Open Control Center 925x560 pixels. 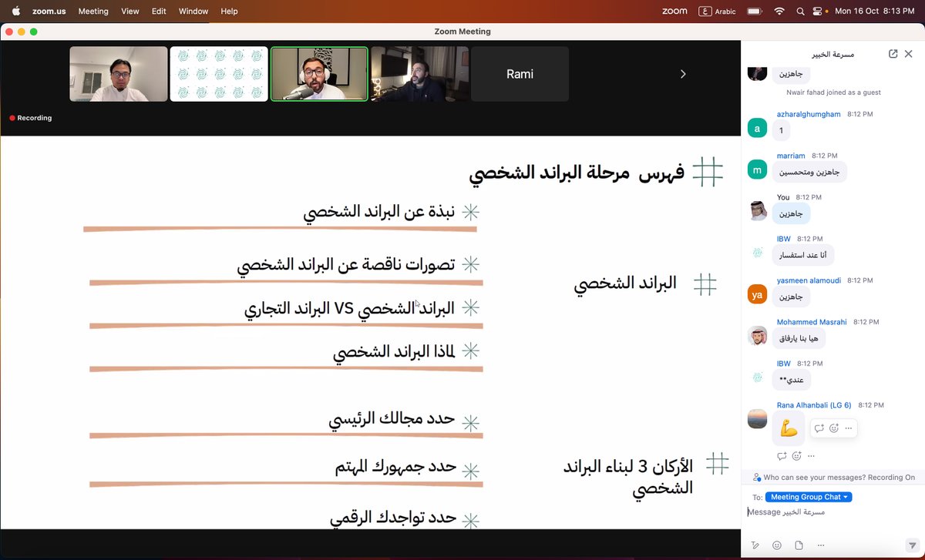[818, 11]
